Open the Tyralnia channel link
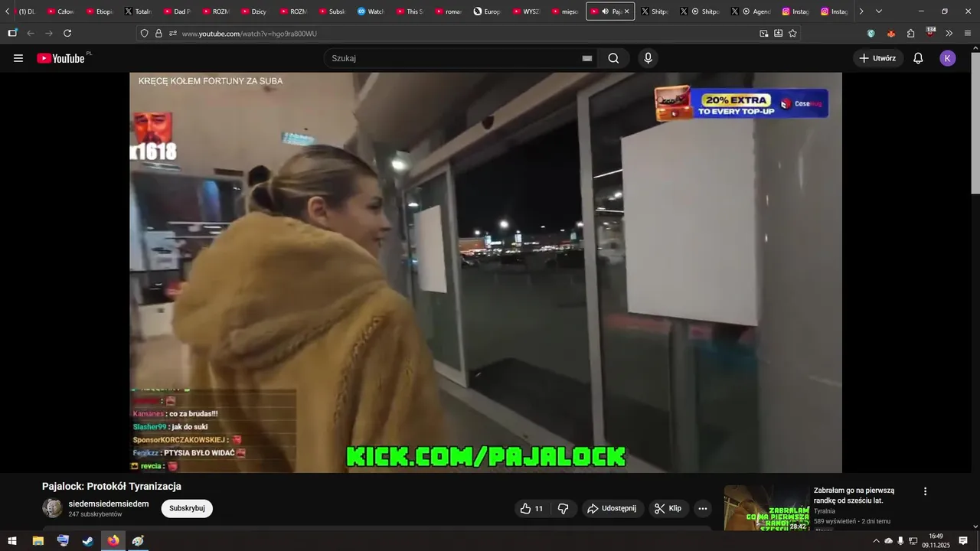This screenshot has width=980, height=551. point(825,510)
